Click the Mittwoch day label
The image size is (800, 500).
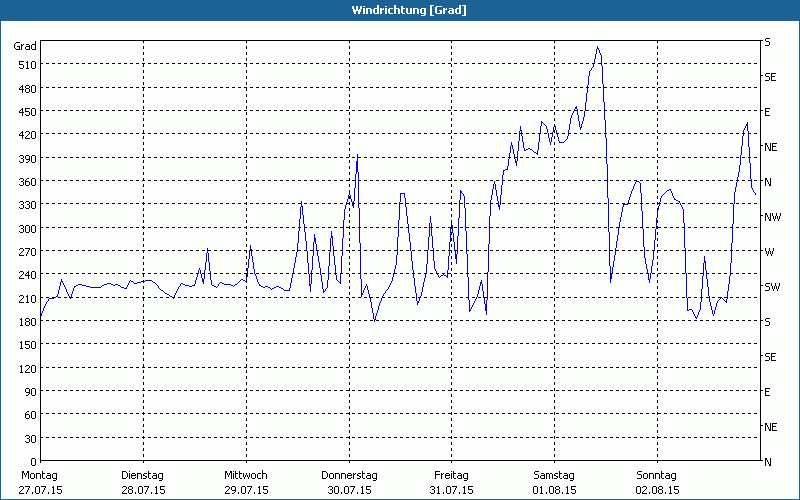(x=246, y=476)
